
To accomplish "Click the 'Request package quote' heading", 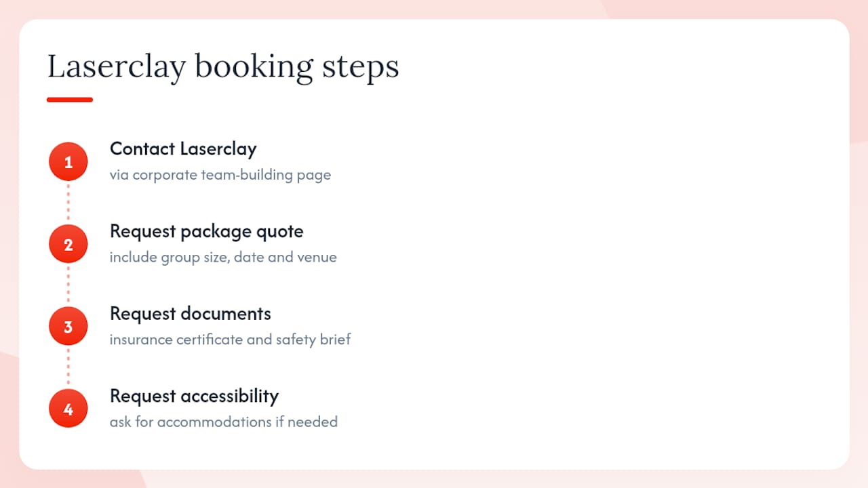I will point(206,232).
